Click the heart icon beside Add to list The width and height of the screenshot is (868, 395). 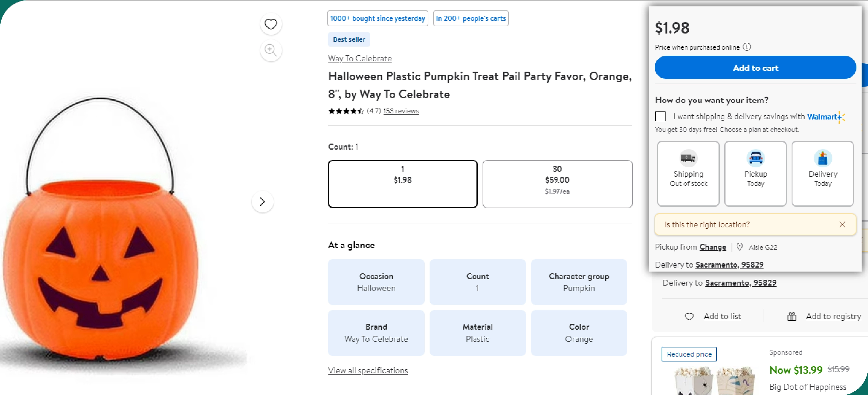click(689, 316)
